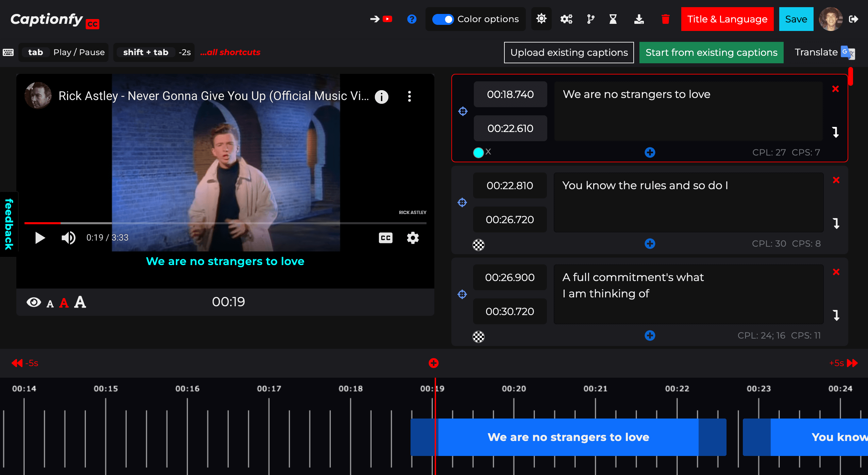Open the multi-gear settings icon

(566, 19)
